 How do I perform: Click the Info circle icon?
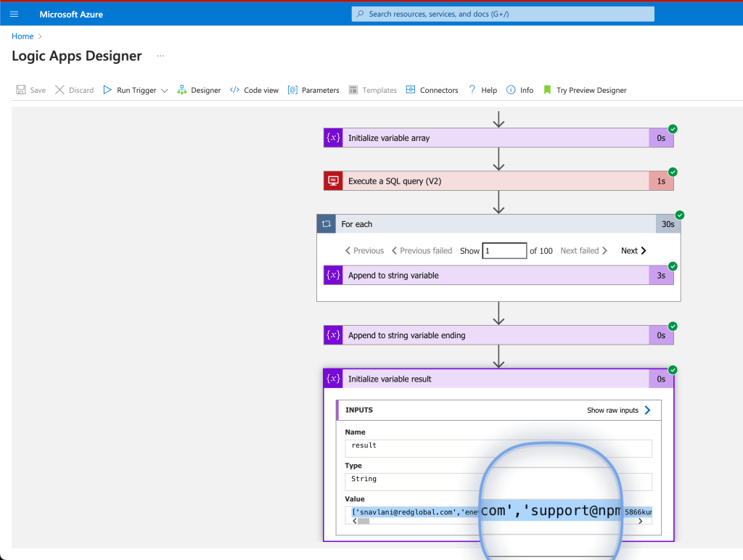(511, 90)
